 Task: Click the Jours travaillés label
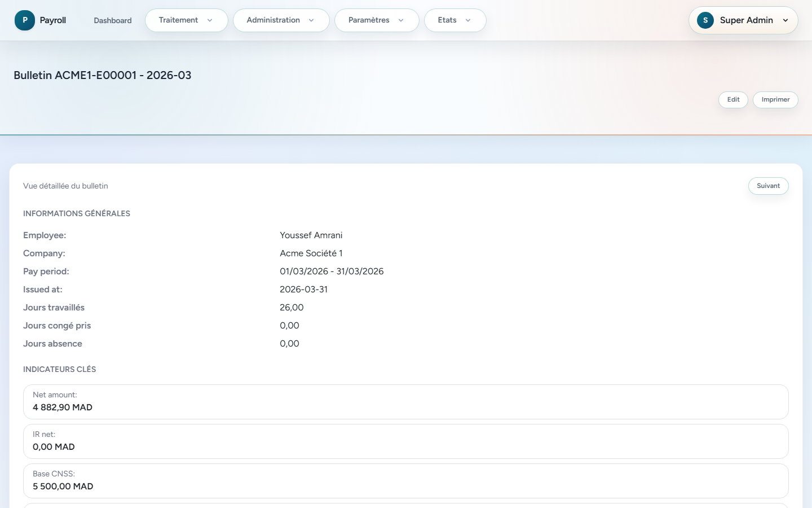coord(54,308)
